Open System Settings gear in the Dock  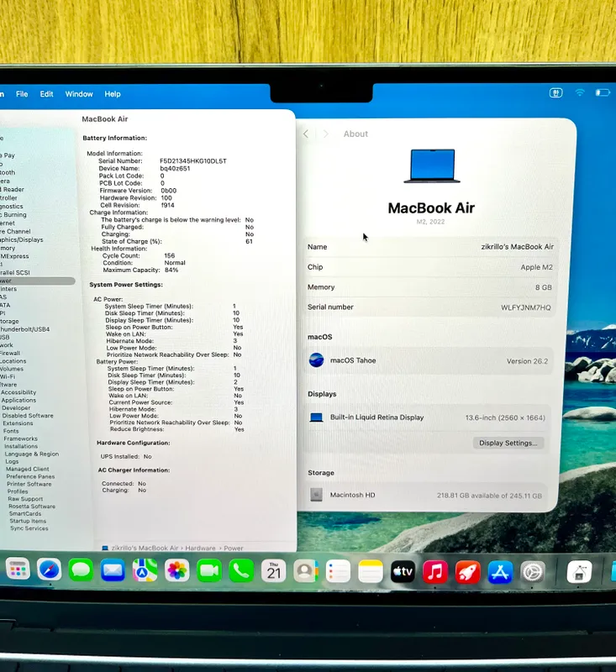tap(533, 572)
